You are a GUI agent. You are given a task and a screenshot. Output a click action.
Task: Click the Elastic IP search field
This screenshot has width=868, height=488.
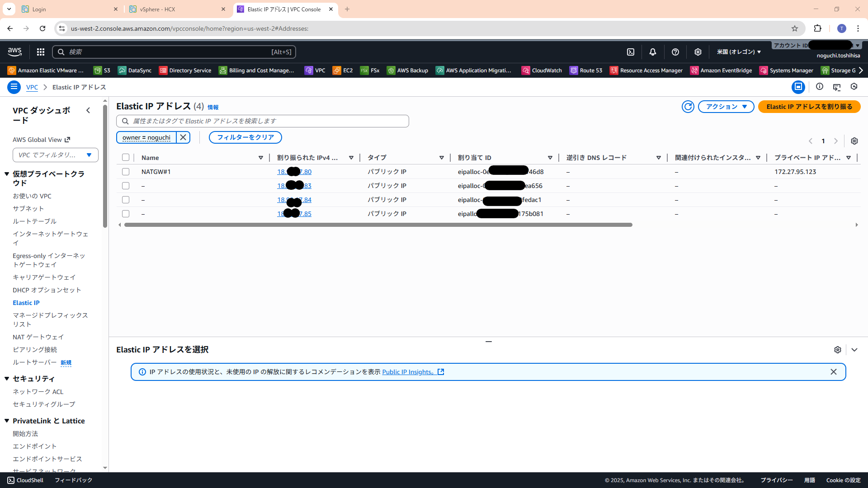pyautogui.click(x=267, y=121)
